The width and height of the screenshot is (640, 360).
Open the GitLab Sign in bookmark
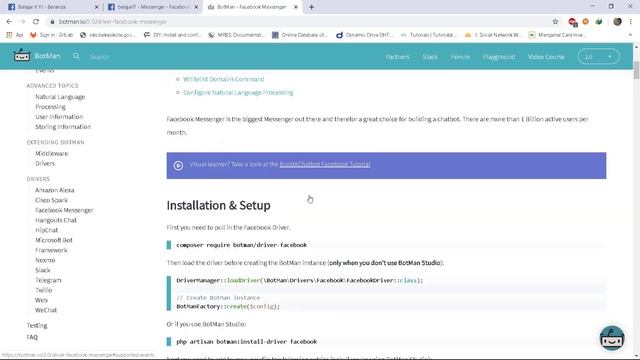pyautogui.click(x=51, y=35)
